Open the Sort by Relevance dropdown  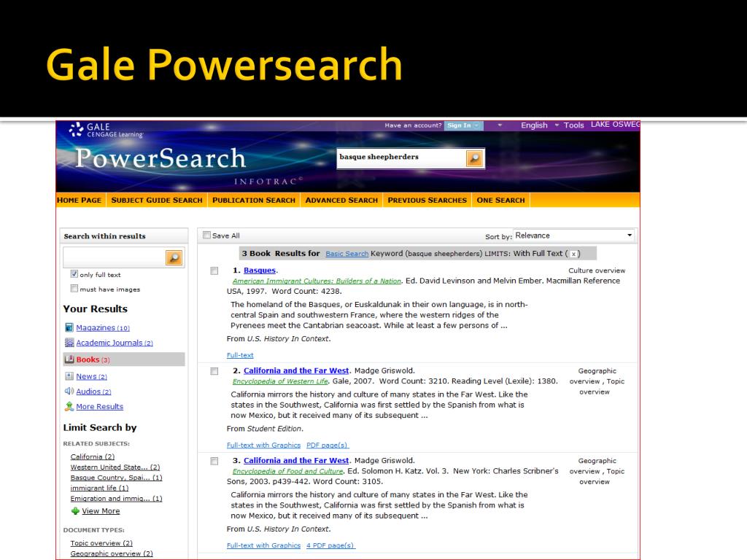point(573,236)
